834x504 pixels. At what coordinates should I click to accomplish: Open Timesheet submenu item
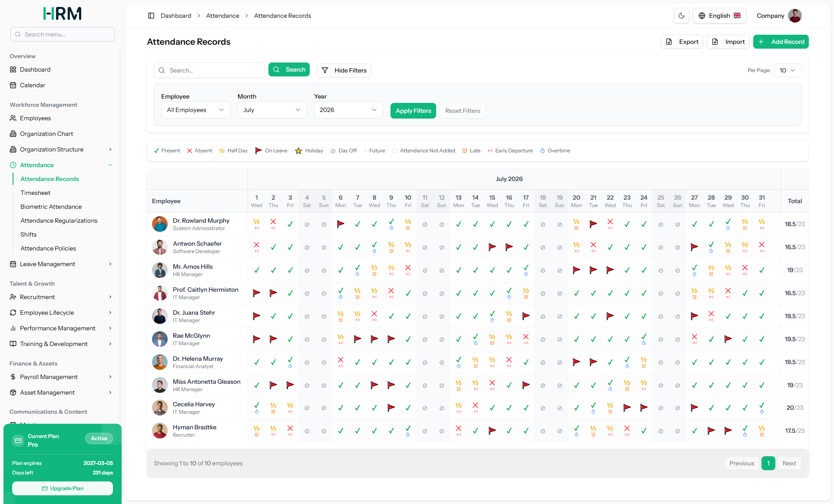pyautogui.click(x=36, y=193)
